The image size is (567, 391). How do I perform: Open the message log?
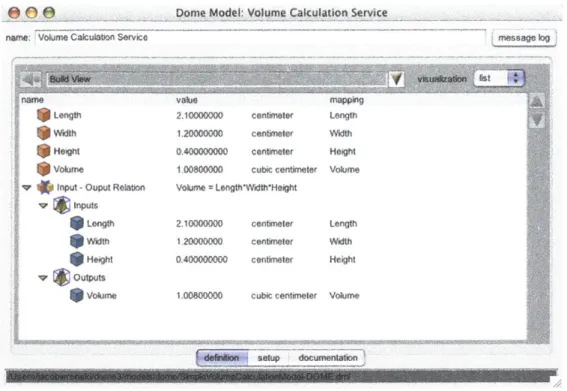(x=524, y=38)
